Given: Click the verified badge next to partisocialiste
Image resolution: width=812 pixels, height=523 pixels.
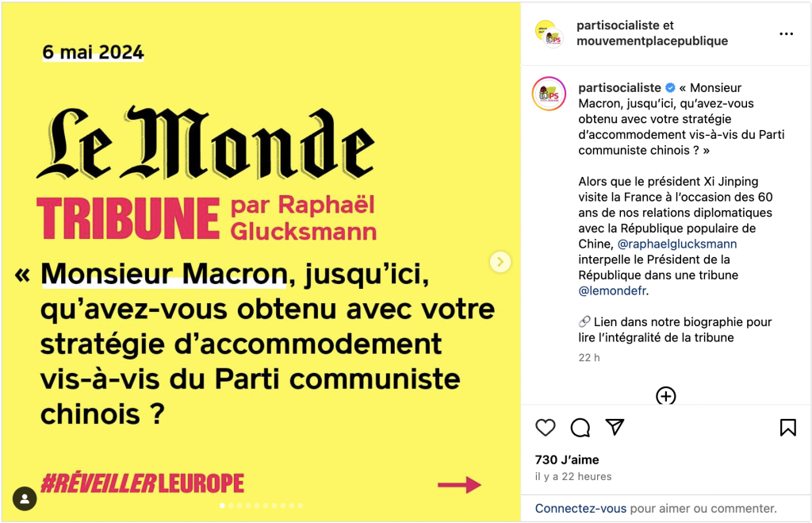Looking at the screenshot, I should click(x=669, y=87).
